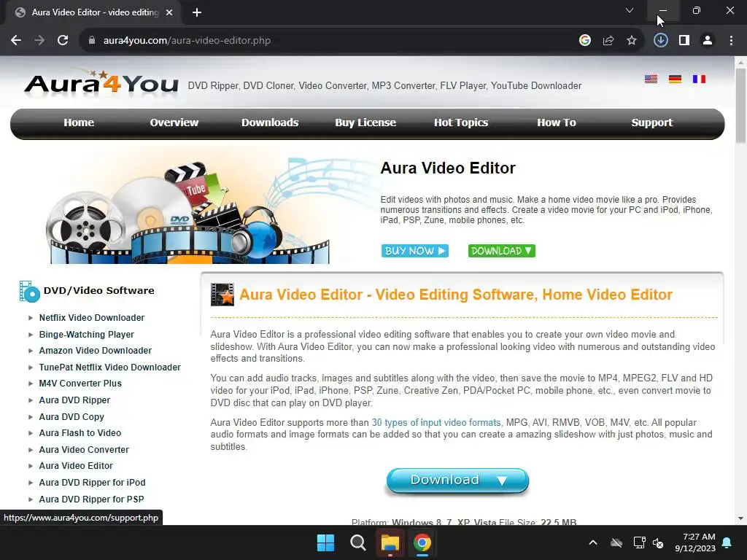This screenshot has width=747, height=560.
Task: Open a new browser tab
Action: (x=197, y=12)
